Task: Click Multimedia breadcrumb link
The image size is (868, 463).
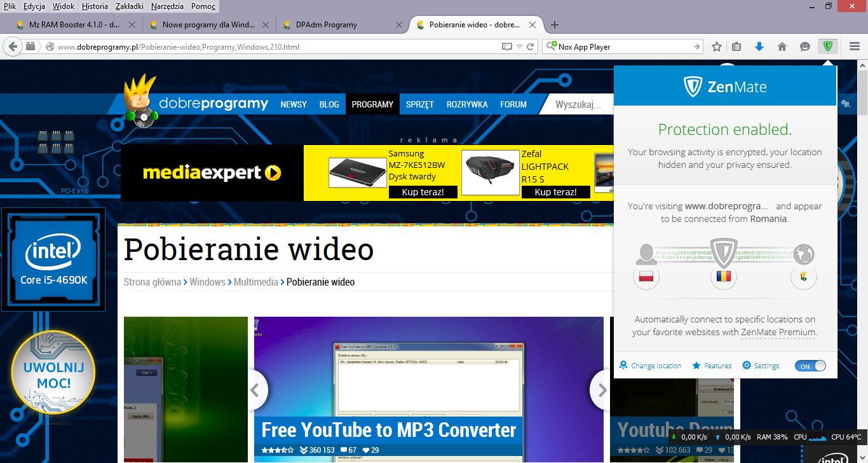Action: tap(255, 282)
